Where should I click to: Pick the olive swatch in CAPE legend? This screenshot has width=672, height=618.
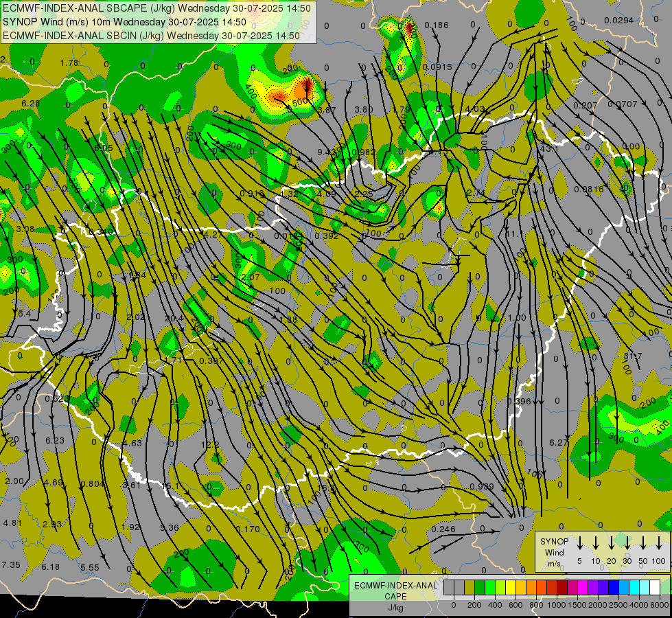pos(470,588)
